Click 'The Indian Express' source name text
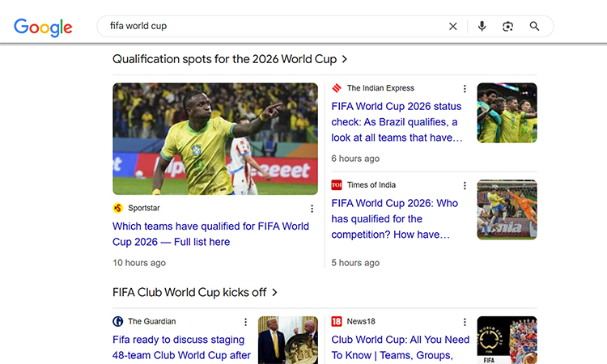The height and width of the screenshot is (364, 607). pyautogui.click(x=380, y=88)
